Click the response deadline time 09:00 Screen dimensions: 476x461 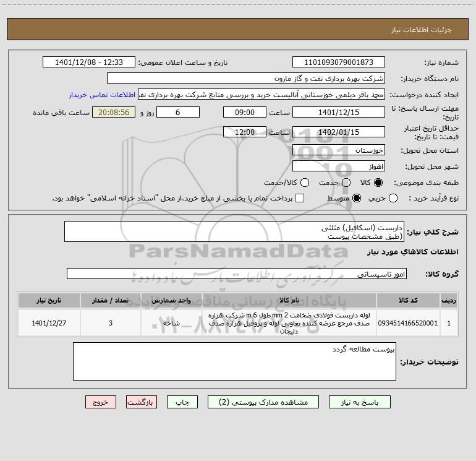(245, 112)
